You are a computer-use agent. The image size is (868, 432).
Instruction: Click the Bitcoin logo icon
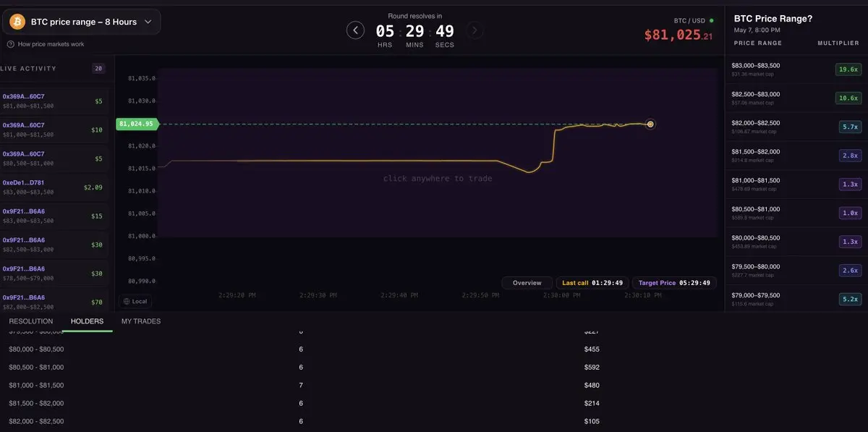[17, 22]
